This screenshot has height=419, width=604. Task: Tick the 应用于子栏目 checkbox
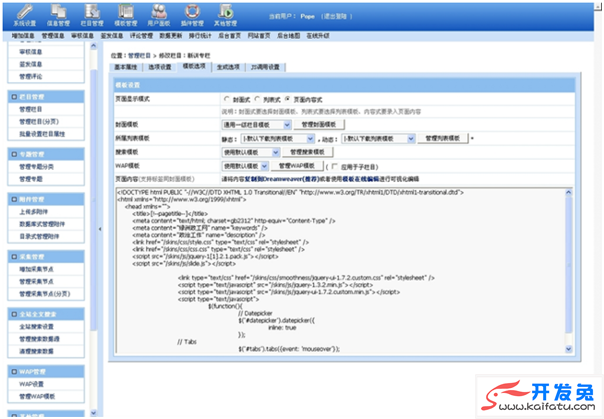[334, 166]
